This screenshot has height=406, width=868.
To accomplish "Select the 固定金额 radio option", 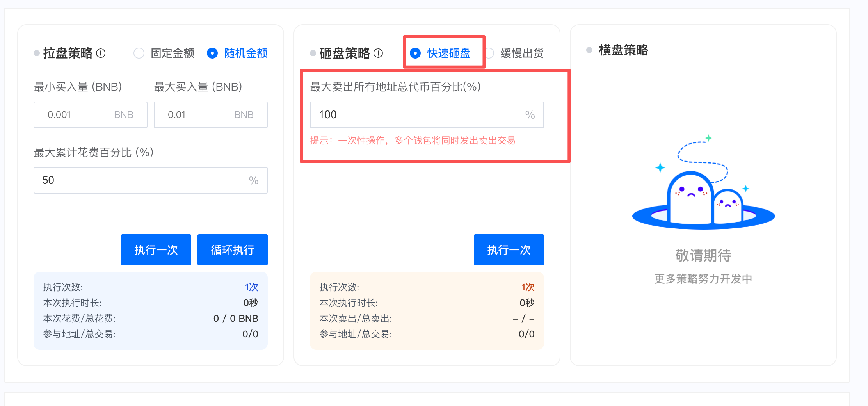I will pos(139,53).
